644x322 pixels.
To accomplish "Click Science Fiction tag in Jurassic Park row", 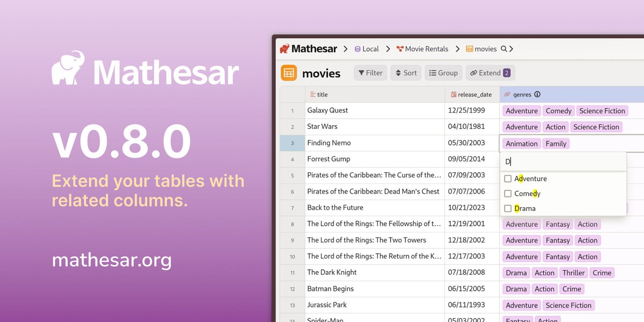I will click(568, 305).
